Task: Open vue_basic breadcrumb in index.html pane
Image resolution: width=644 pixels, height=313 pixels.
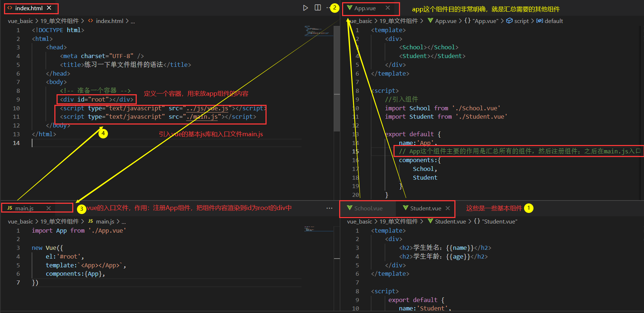Action: 20,21
